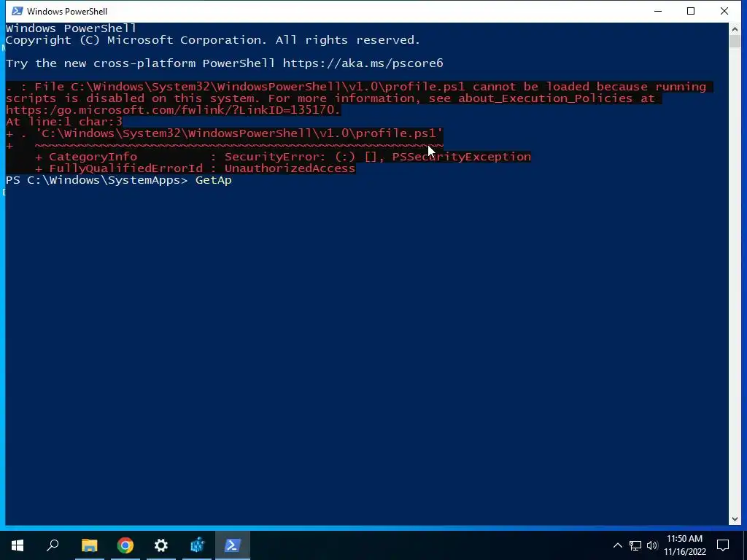The image size is (747, 560).
Task: Click the 'CategoryInfo' error label
Action: click(93, 157)
